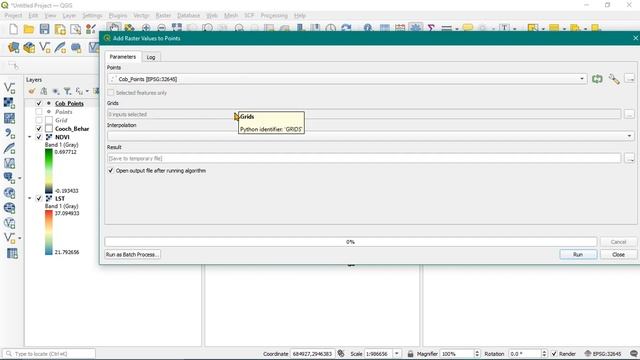
Task: Click the advanced options wrench icon
Action: [614, 79]
